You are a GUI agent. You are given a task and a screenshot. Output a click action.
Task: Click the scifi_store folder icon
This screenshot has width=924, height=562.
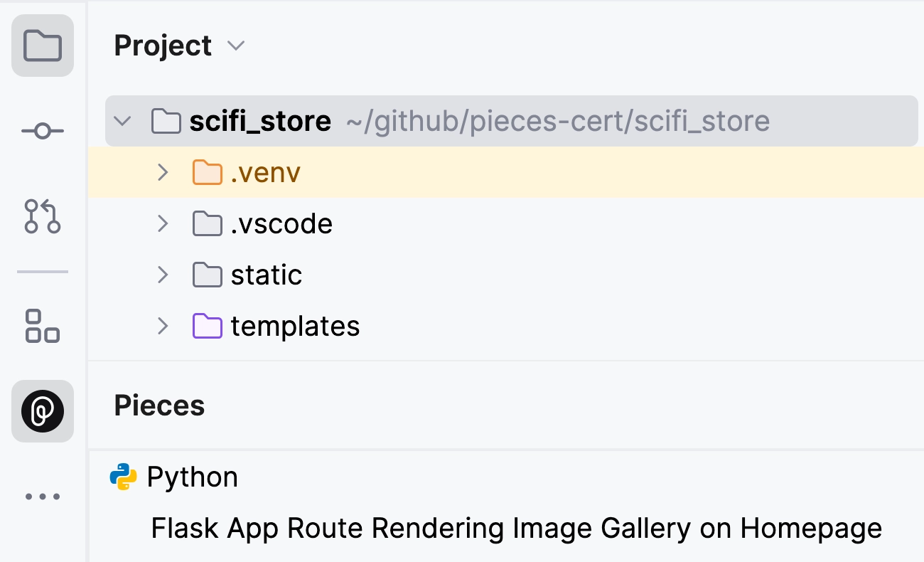click(166, 121)
